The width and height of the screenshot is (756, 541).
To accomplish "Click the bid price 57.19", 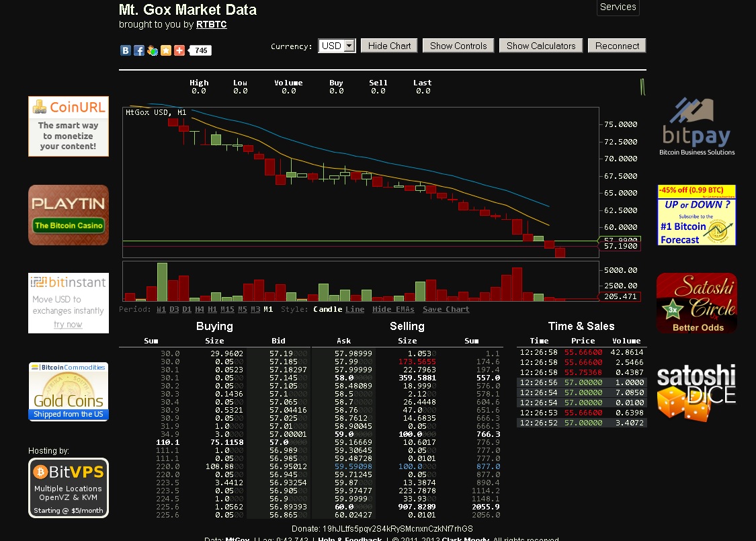I will click(288, 354).
